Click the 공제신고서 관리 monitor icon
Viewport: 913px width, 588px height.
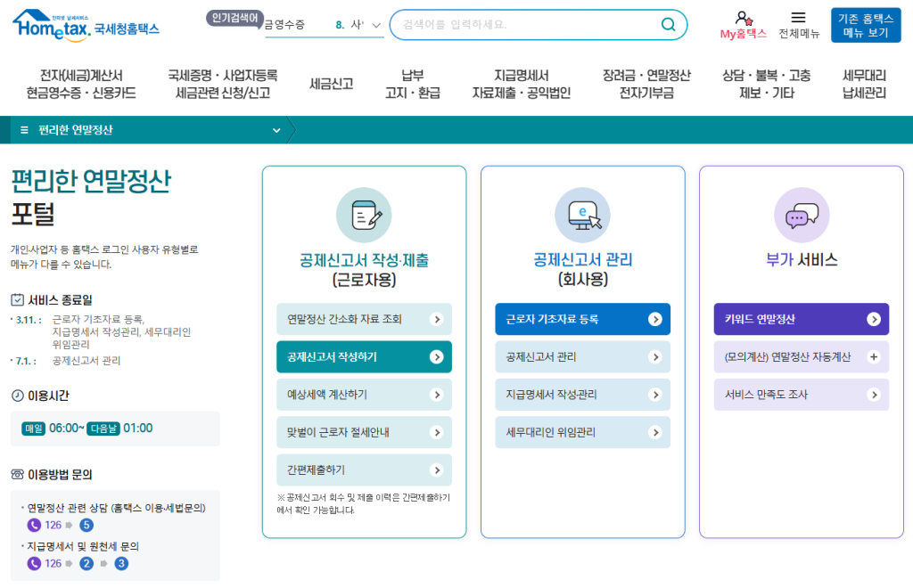point(582,216)
